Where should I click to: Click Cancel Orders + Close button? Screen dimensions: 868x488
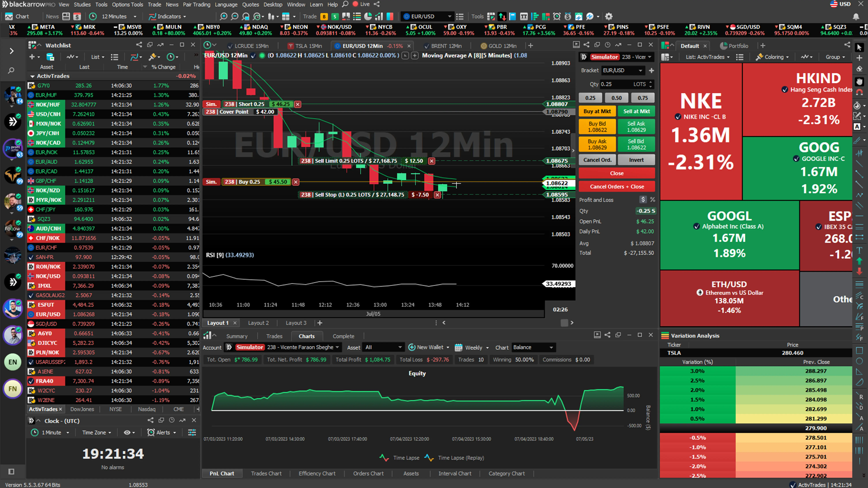(x=617, y=187)
